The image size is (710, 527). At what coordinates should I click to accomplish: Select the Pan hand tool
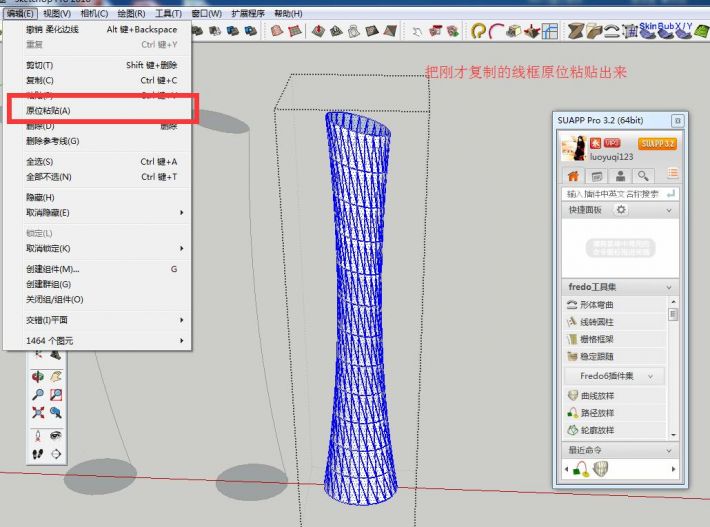(x=56, y=377)
